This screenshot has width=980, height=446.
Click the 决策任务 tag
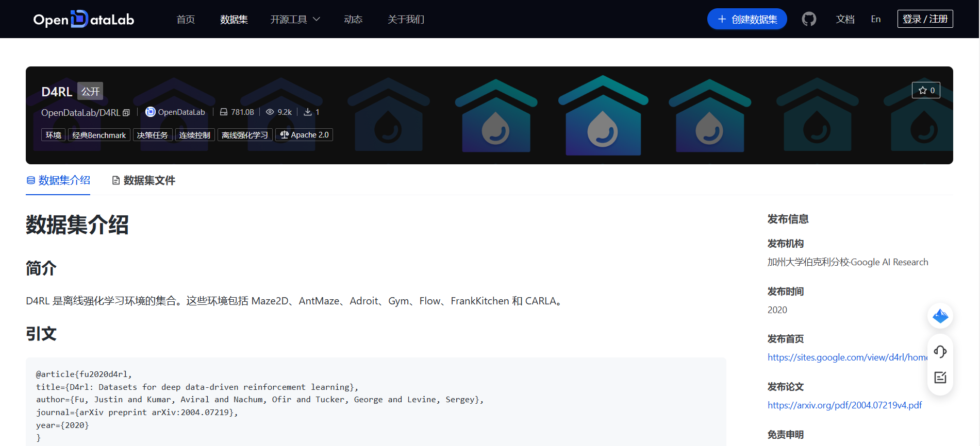[153, 135]
